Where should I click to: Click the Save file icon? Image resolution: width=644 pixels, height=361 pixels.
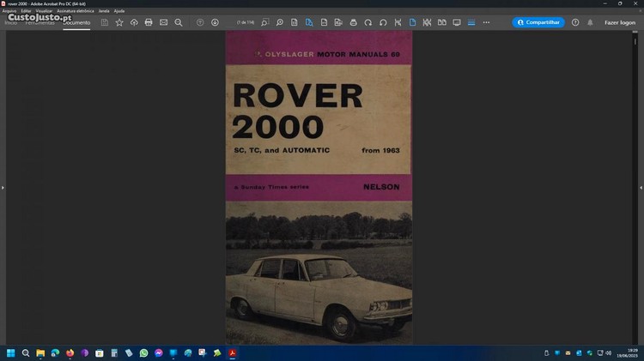click(x=105, y=22)
